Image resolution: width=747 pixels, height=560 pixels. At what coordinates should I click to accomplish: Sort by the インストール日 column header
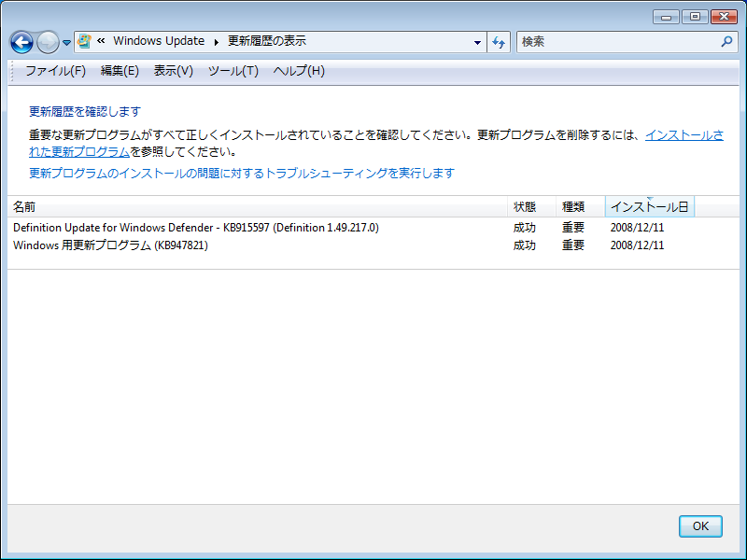tap(650, 206)
